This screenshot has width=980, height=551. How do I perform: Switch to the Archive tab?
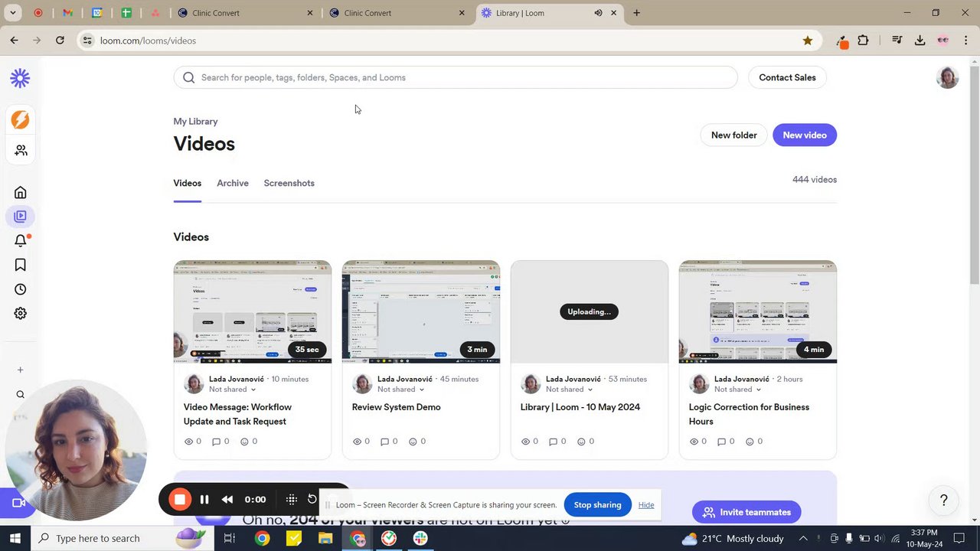233,184
